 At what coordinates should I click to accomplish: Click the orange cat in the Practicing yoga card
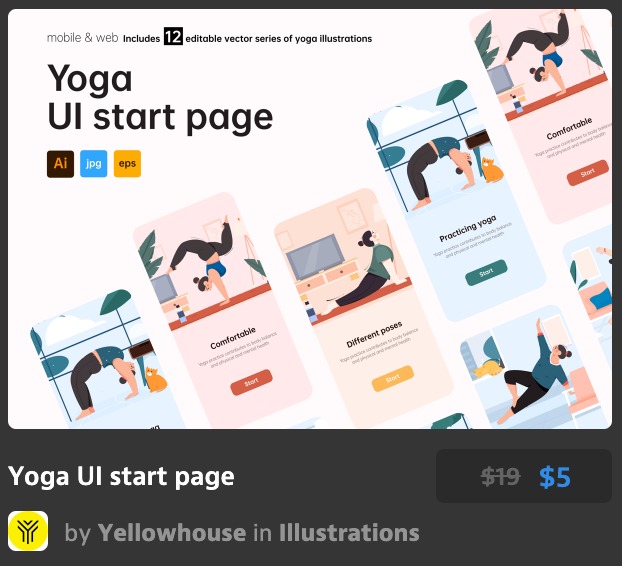coord(491,171)
